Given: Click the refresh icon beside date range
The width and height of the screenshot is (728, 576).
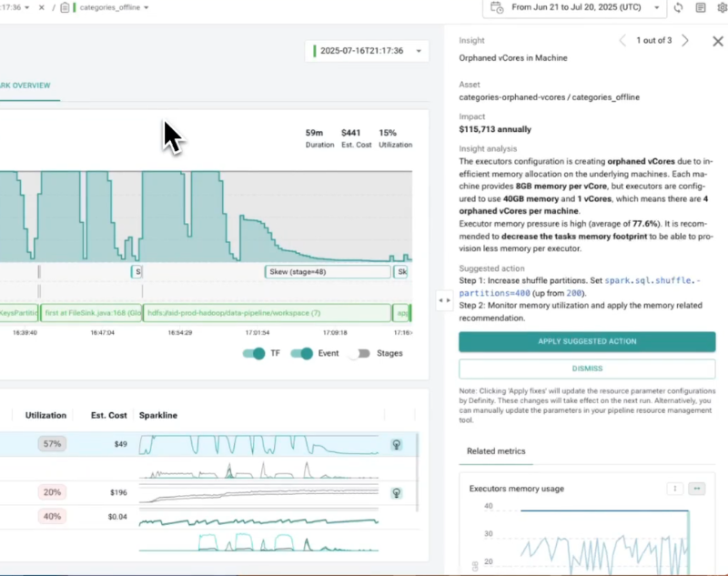Looking at the screenshot, I should (678, 8).
